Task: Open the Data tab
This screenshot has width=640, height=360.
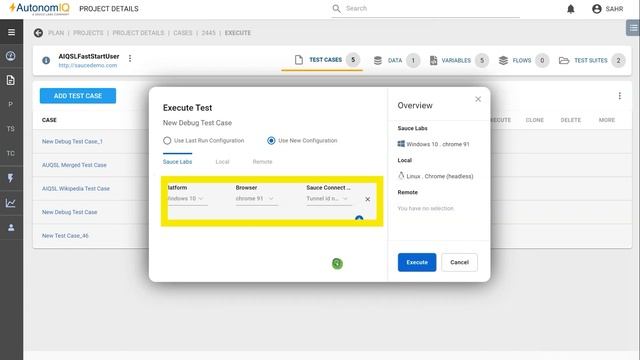Action: point(396,60)
